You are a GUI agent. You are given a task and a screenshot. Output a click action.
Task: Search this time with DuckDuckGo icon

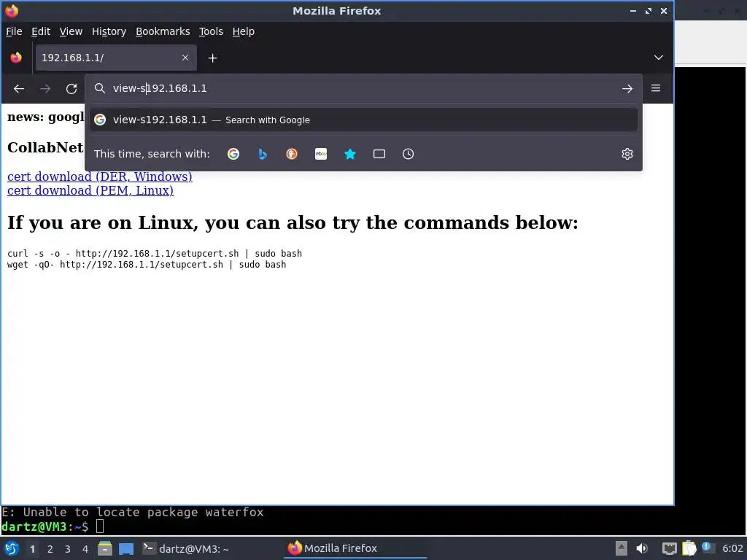[292, 154]
